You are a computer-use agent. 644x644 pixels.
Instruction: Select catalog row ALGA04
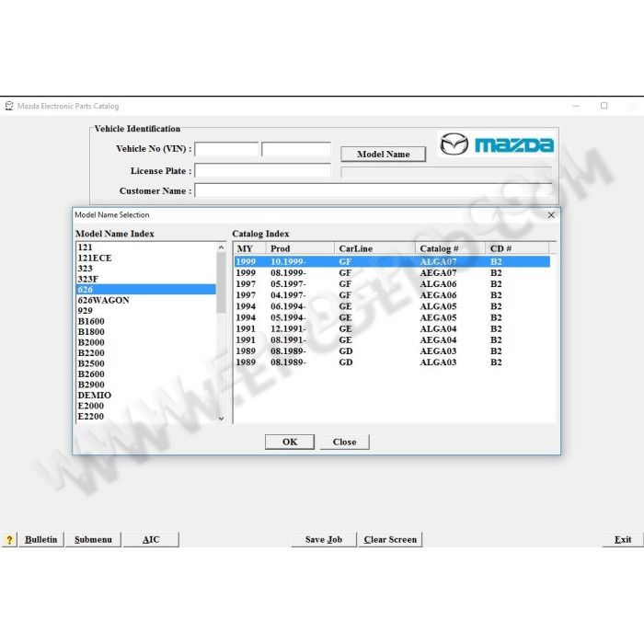[x=392, y=328]
